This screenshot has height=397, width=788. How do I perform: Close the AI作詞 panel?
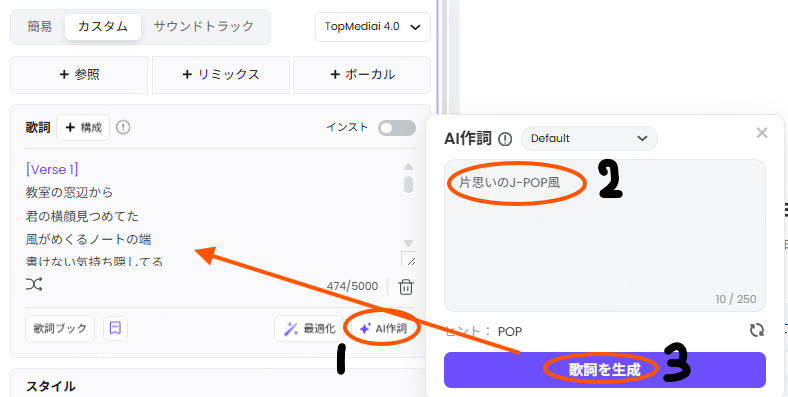pos(762,133)
